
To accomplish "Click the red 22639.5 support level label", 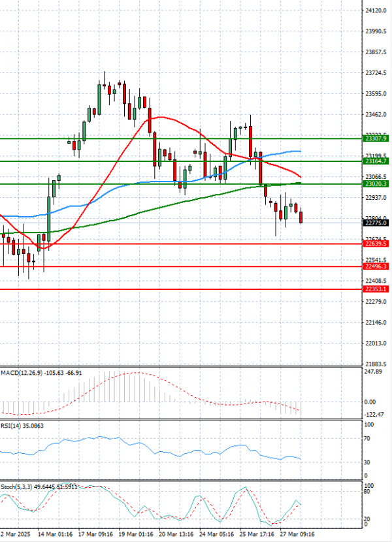I will pyautogui.click(x=376, y=244).
